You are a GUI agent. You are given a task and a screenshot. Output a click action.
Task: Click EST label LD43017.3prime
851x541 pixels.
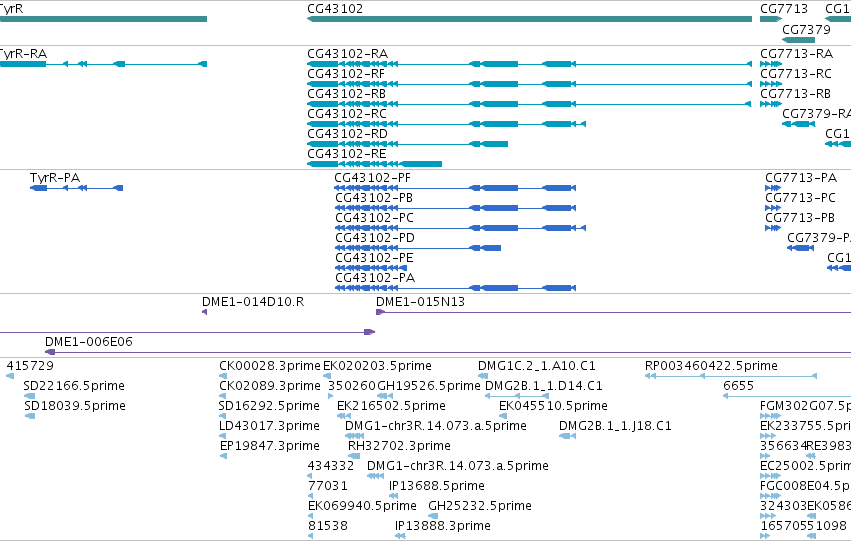269,426
